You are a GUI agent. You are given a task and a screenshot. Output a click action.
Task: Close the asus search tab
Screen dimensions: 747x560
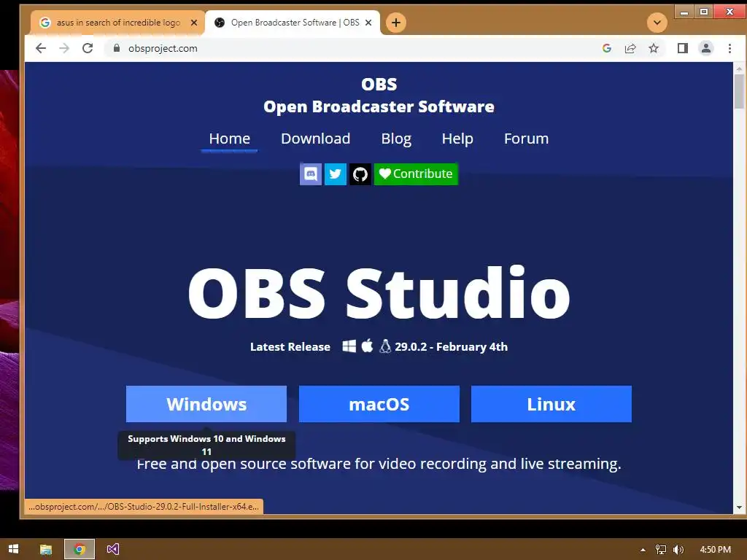click(x=194, y=23)
